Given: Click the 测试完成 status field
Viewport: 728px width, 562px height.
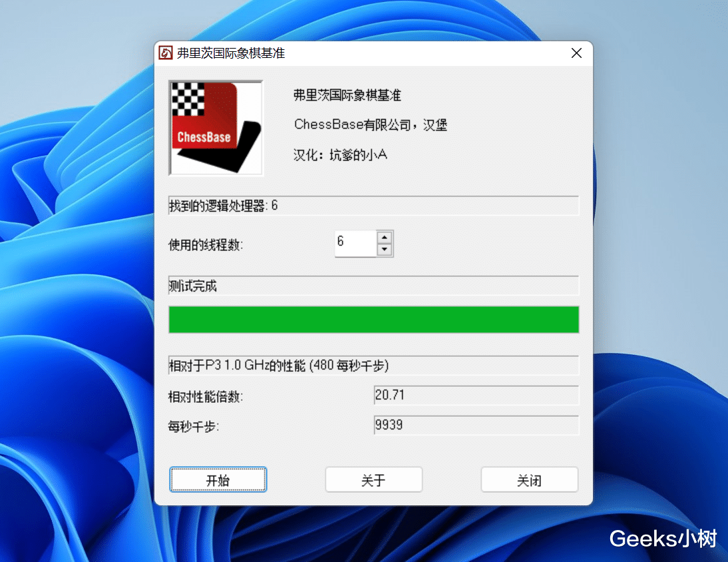Looking at the screenshot, I should (x=373, y=286).
